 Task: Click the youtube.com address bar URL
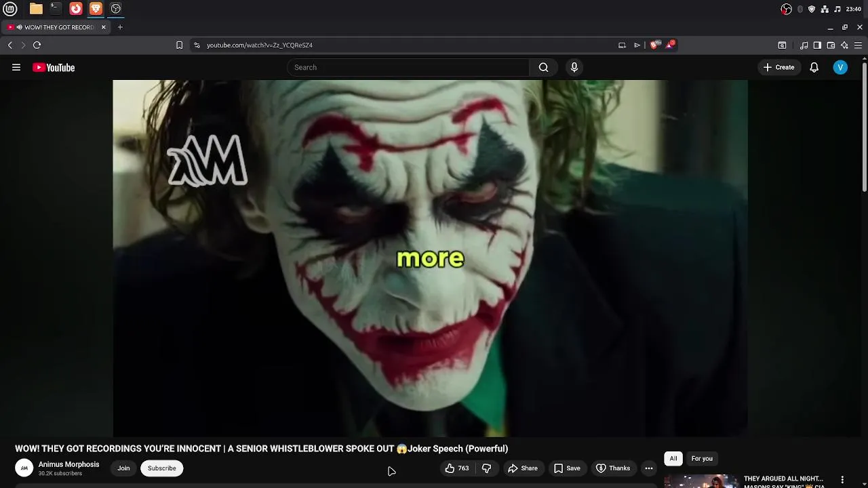click(x=259, y=45)
